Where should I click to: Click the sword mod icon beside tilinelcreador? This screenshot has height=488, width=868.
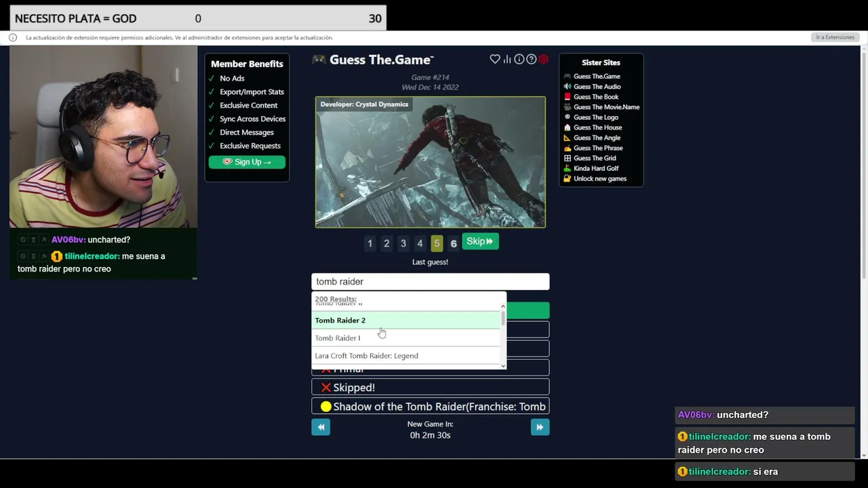click(x=44, y=257)
